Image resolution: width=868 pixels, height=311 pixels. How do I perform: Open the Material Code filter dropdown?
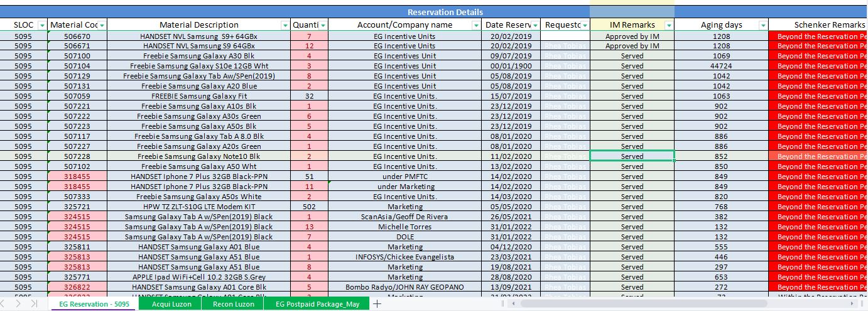(x=102, y=25)
